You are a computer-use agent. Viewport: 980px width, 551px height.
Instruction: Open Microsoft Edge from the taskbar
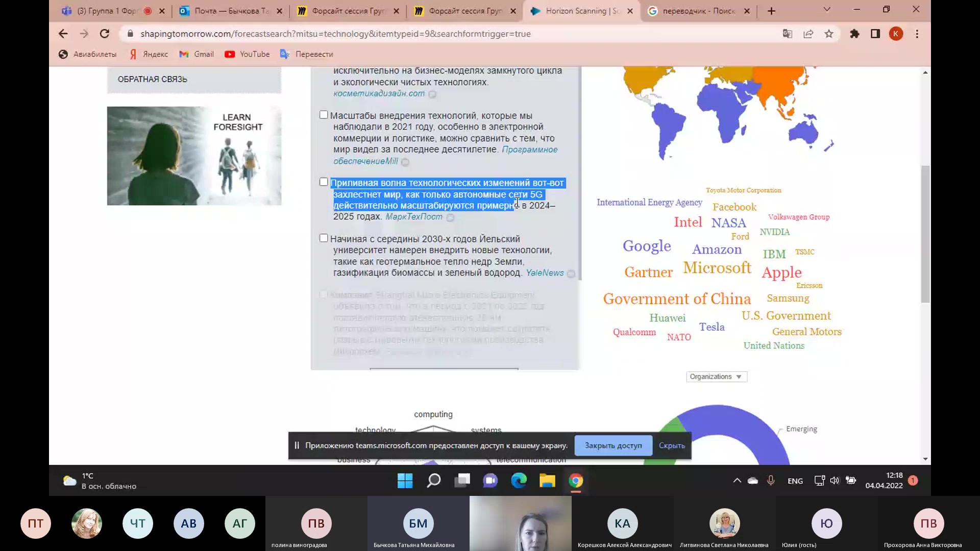[x=519, y=481]
